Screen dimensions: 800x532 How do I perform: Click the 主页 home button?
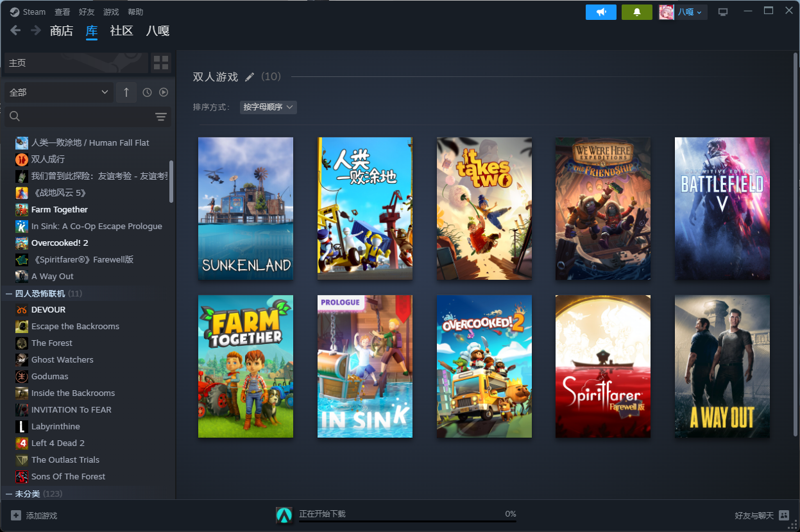pos(76,63)
